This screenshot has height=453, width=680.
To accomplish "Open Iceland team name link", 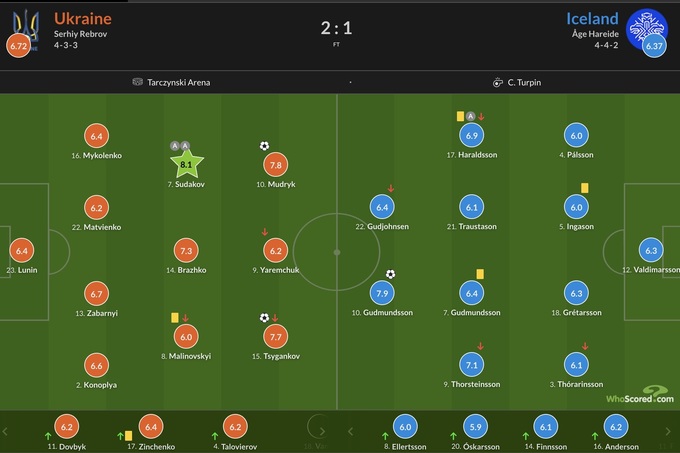I will (592, 18).
